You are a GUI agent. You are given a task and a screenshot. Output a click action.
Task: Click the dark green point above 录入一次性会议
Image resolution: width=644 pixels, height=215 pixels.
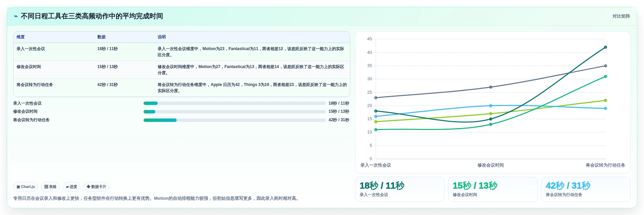click(x=376, y=111)
